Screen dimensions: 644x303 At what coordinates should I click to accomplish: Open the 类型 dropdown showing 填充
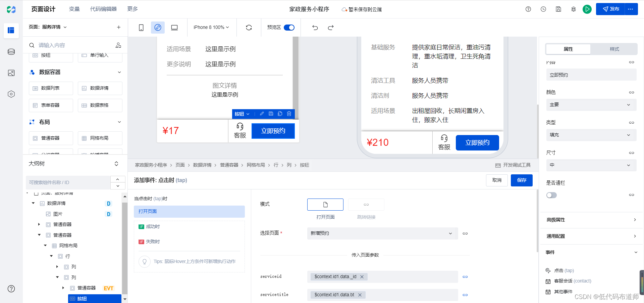[591, 135]
